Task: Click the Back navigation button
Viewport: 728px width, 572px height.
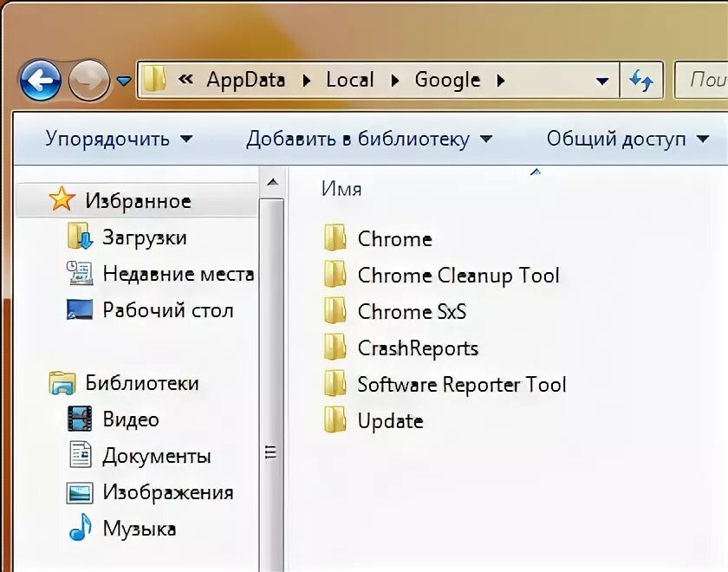Action: [40, 80]
